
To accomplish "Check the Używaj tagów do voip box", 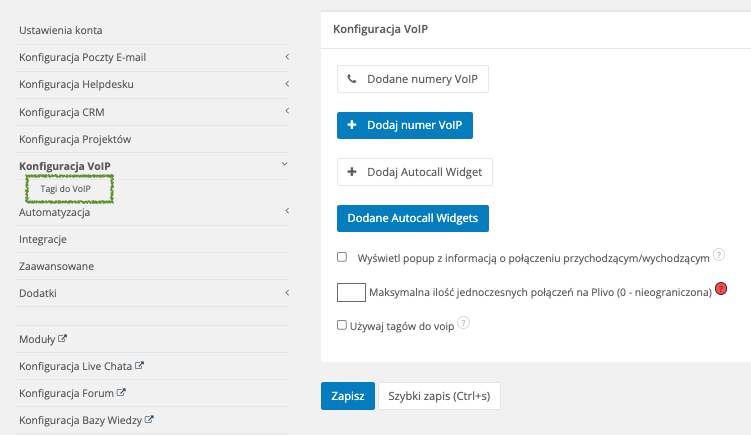I will tap(342, 324).
